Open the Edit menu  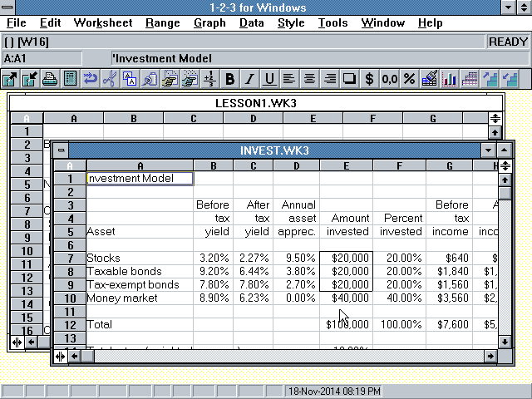(x=50, y=22)
